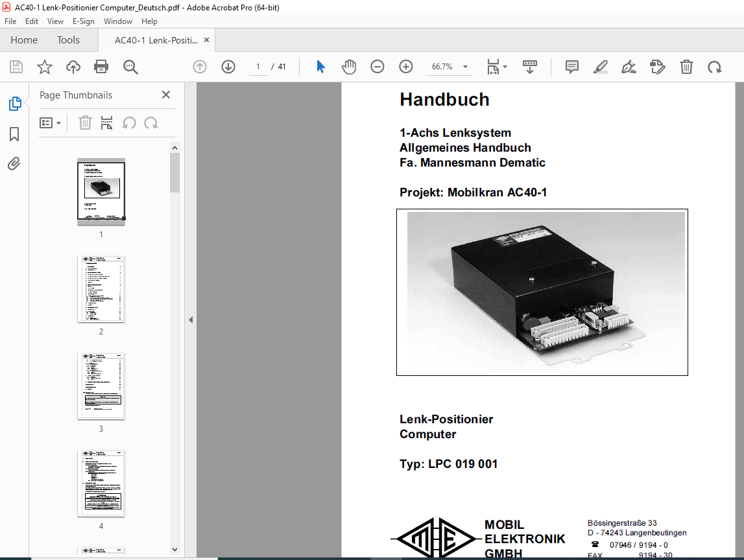The height and width of the screenshot is (560, 744).
Task: Delete selected thumbnail page in panel
Action: point(85,123)
